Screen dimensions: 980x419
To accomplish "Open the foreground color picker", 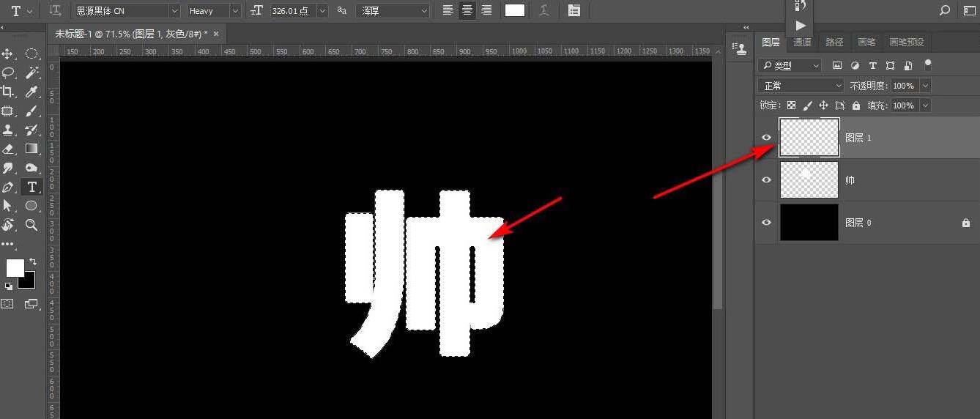I will point(15,268).
